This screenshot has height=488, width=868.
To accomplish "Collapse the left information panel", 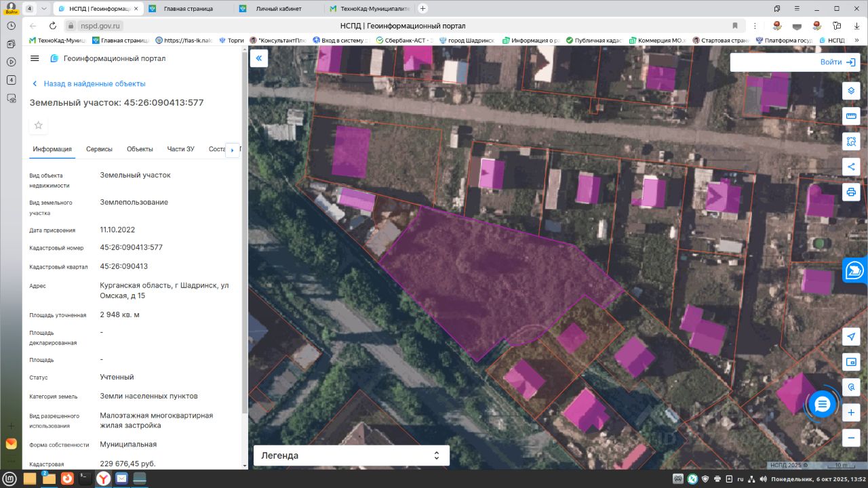I will 259,58.
